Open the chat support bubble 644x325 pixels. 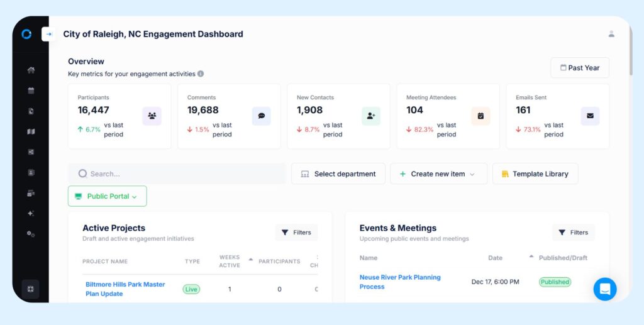pyautogui.click(x=605, y=289)
